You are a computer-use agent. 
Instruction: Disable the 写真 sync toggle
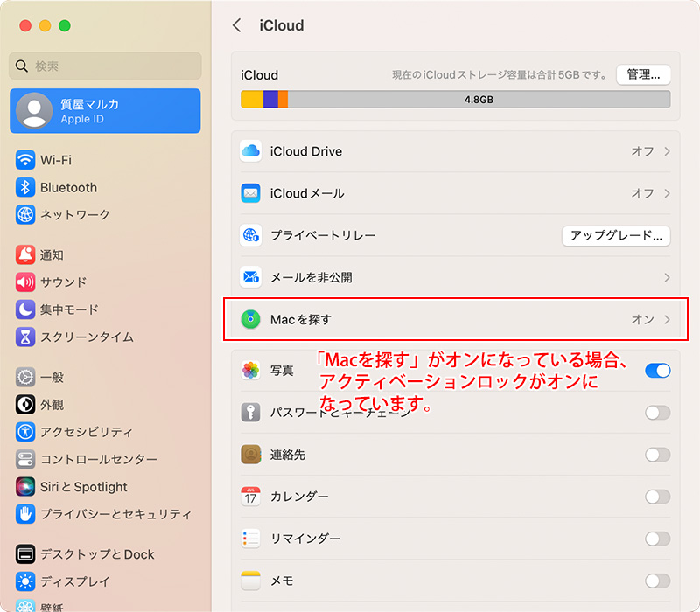click(x=657, y=371)
